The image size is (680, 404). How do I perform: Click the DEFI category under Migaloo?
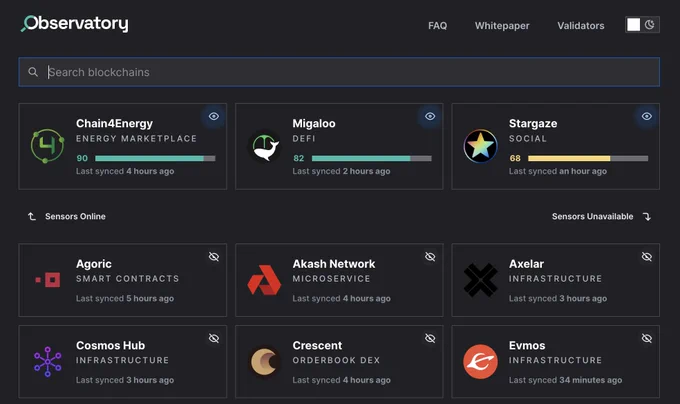(304, 139)
